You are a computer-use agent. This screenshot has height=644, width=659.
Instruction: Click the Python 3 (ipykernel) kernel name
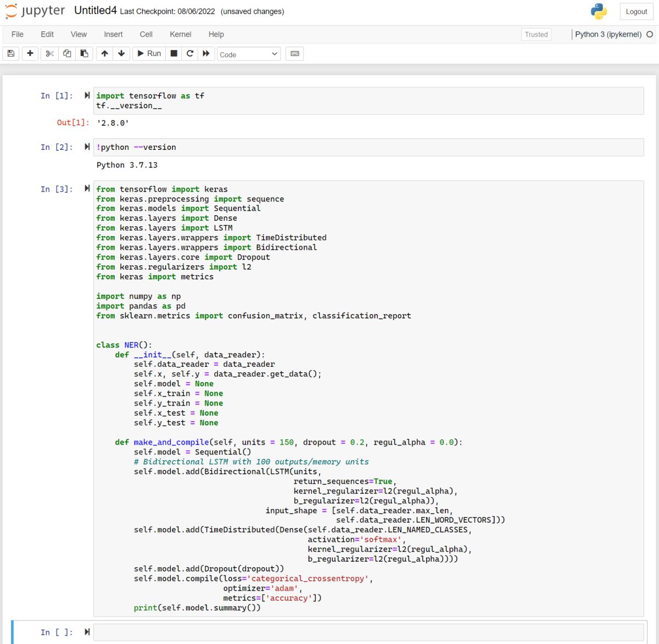pyautogui.click(x=608, y=34)
